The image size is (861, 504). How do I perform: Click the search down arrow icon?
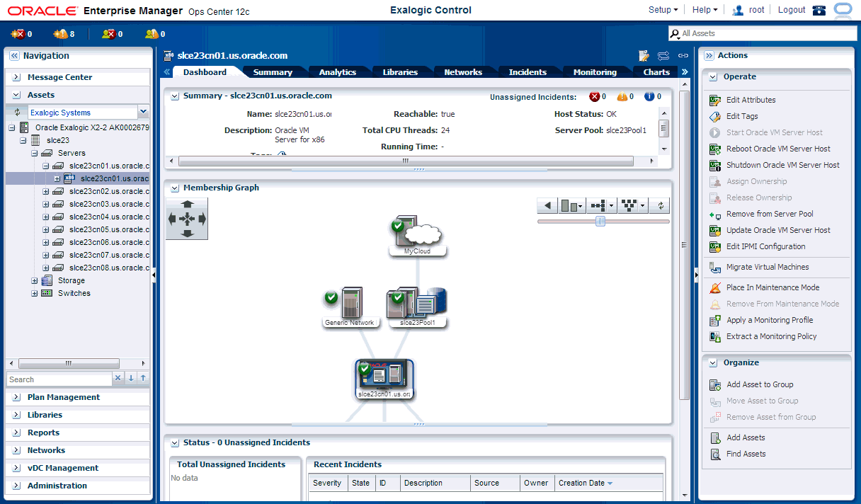131,379
